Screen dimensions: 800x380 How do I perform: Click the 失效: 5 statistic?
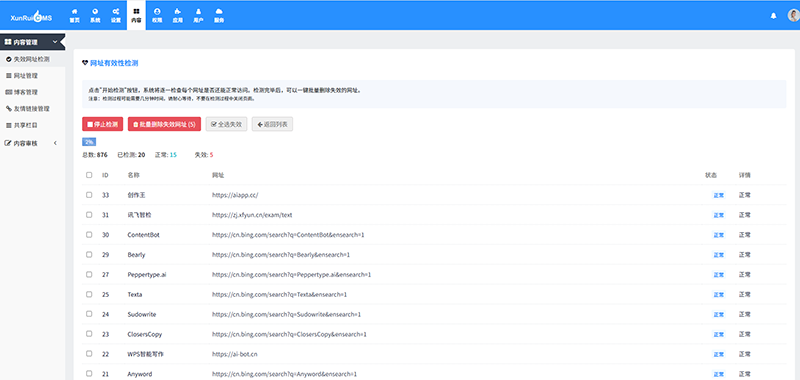click(204, 155)
